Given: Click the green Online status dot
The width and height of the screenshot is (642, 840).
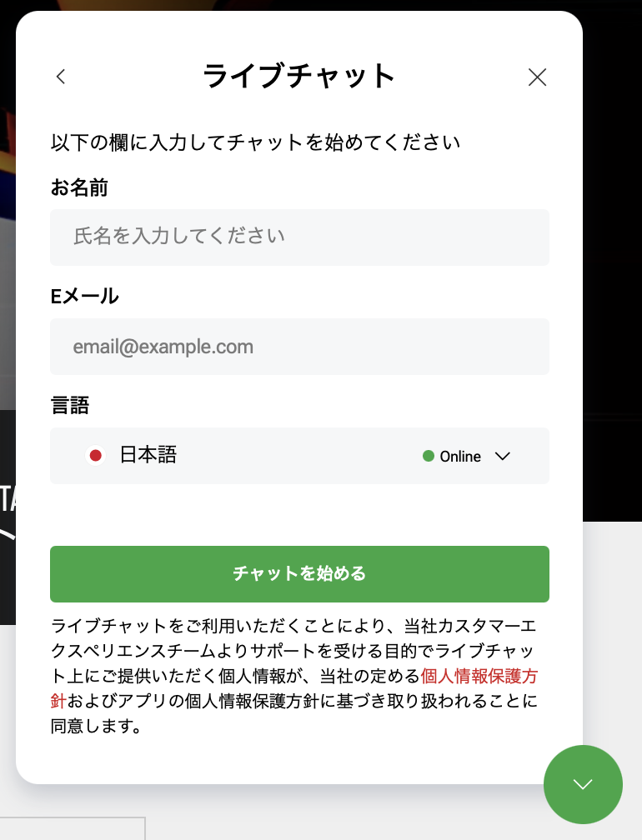Looking at the screenshot, I should pos(429,456).
